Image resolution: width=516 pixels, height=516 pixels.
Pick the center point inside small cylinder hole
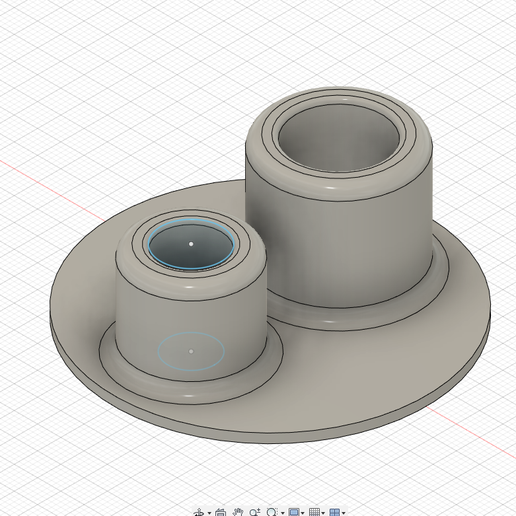191,244
